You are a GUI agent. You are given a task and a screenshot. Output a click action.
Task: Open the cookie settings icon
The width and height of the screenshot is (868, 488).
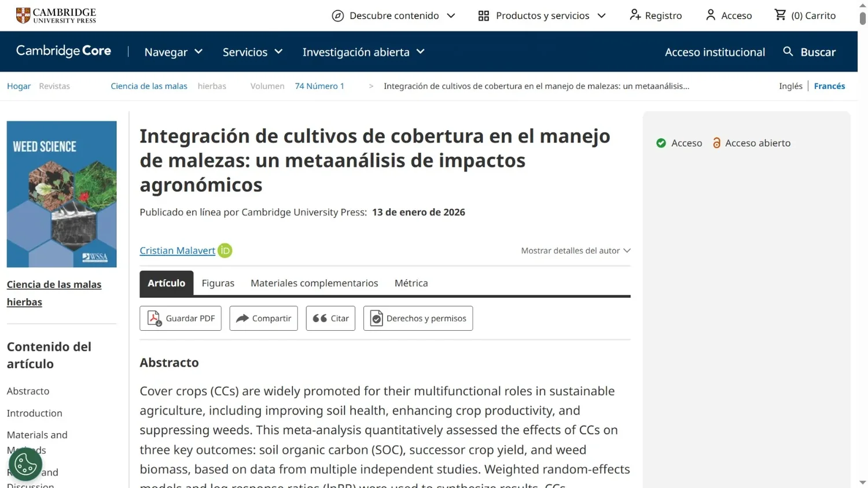click(x=25, y=464)
